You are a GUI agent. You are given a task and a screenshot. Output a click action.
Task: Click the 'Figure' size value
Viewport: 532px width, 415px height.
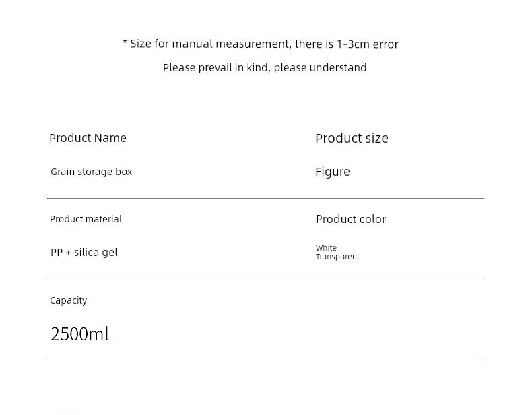click(333, 172)
